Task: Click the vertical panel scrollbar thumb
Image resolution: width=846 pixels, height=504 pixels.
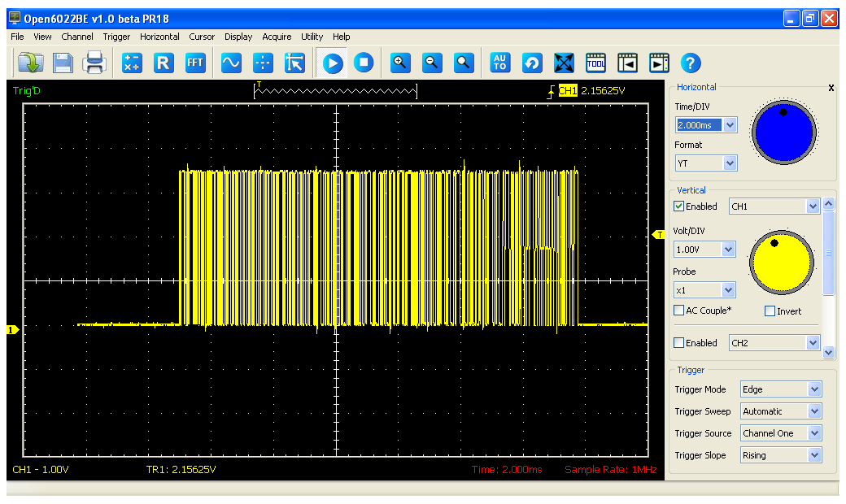Action: coord(828,254)
